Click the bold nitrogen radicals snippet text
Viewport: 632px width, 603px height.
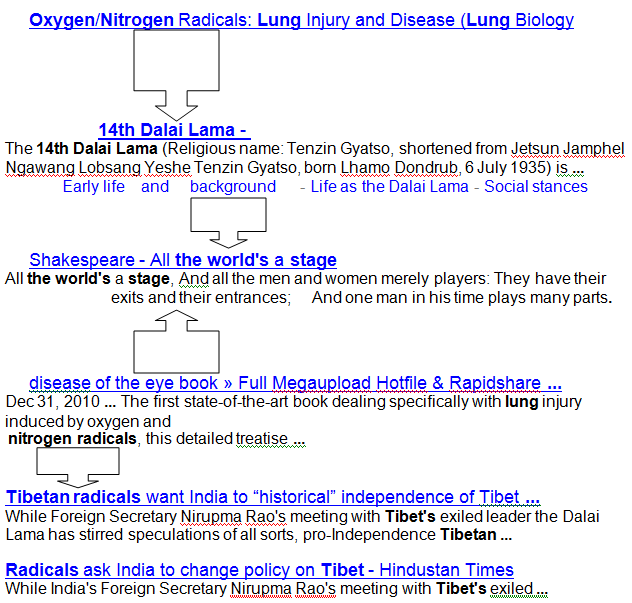[72, 439]
